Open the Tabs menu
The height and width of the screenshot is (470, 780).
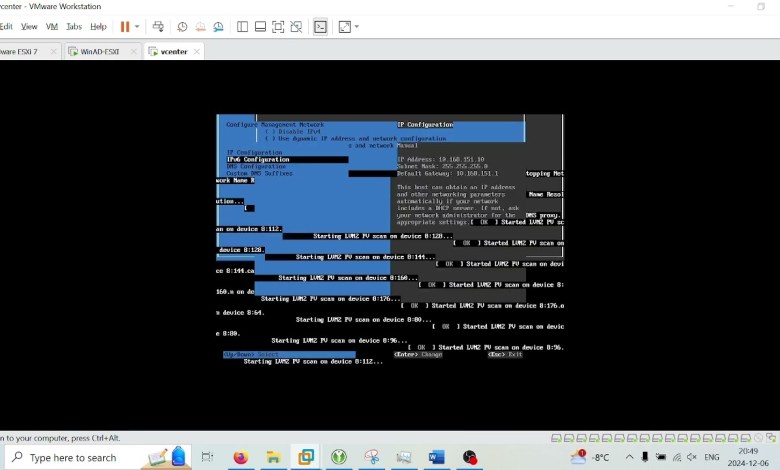pyautogui.click(x=74, y=27)
